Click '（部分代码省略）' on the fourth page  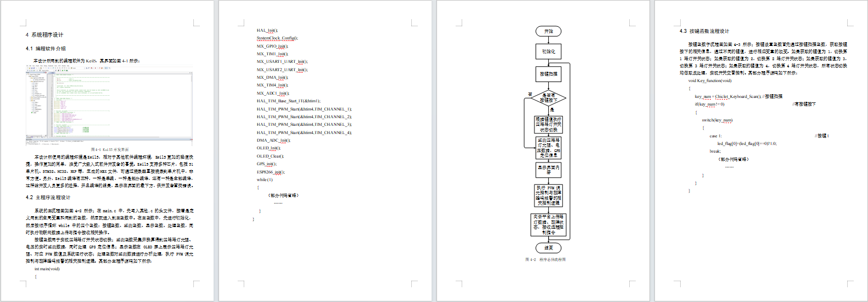coord(733,159)
